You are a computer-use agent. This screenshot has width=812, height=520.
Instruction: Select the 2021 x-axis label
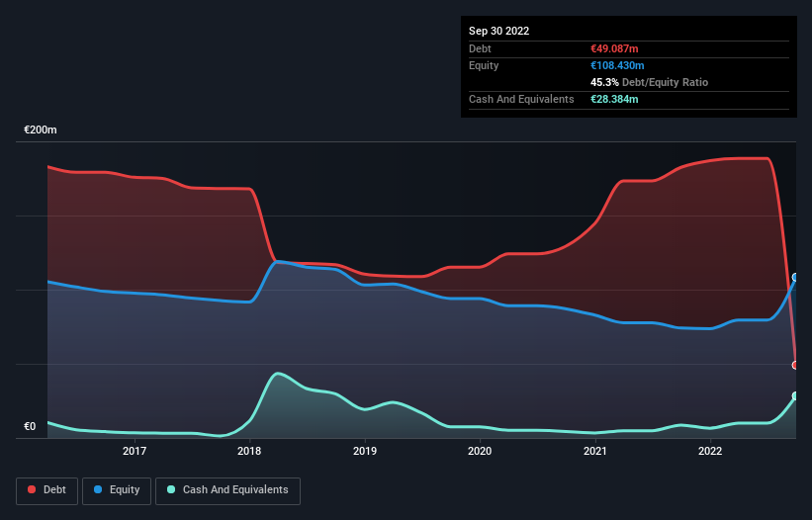(x=595, y=451)
